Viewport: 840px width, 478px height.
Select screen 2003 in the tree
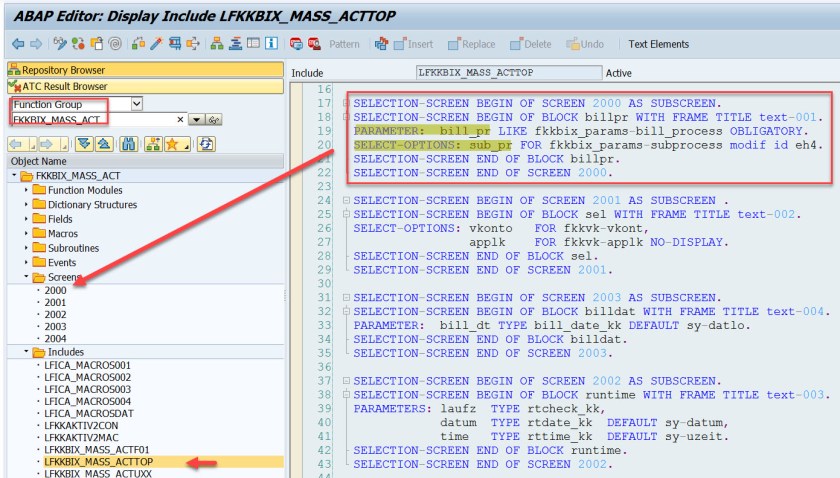[x=55, y=327]
